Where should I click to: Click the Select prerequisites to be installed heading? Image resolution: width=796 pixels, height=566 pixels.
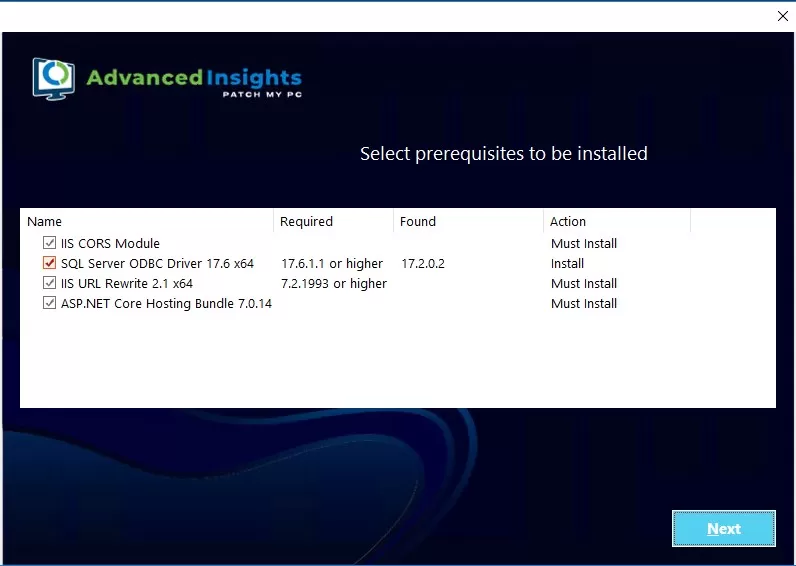click(x=504, y=153)
